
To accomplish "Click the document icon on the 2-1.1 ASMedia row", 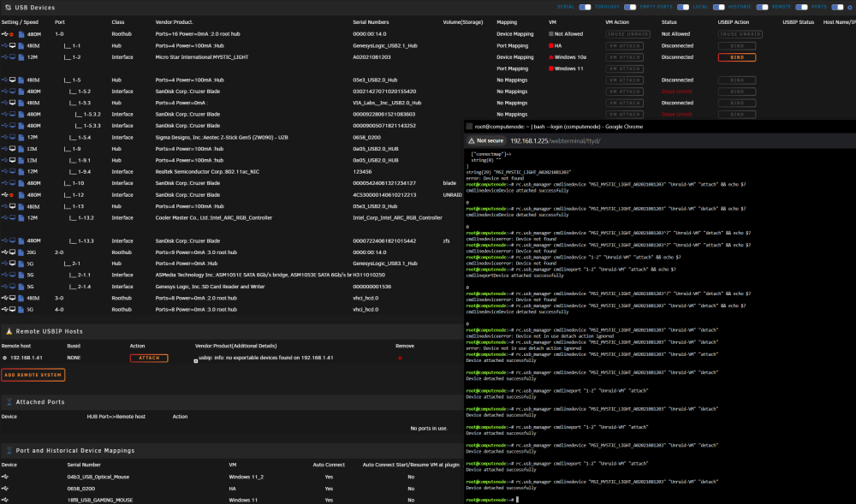I will 21,275.
